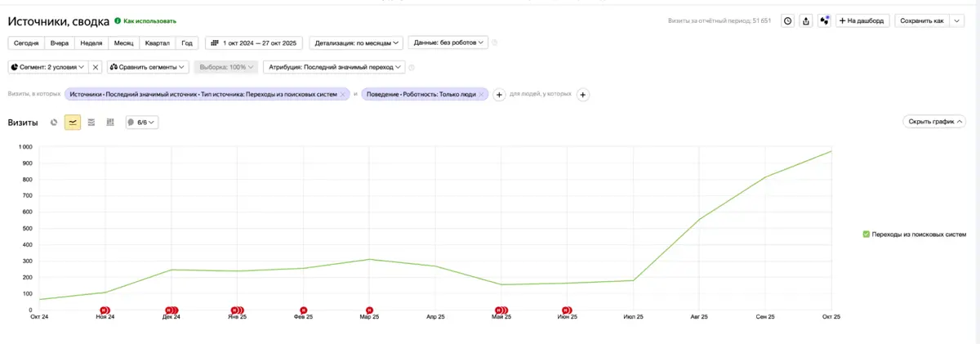This screenshot has width=980, height=344.
Task: Select the Неделя period tab
Action: [x=91, y=42]
